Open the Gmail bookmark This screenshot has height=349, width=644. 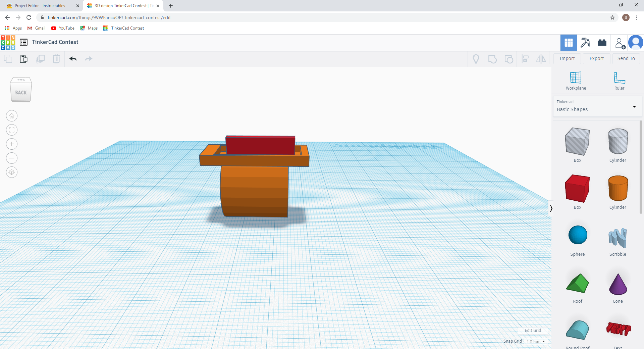point(37,28)
